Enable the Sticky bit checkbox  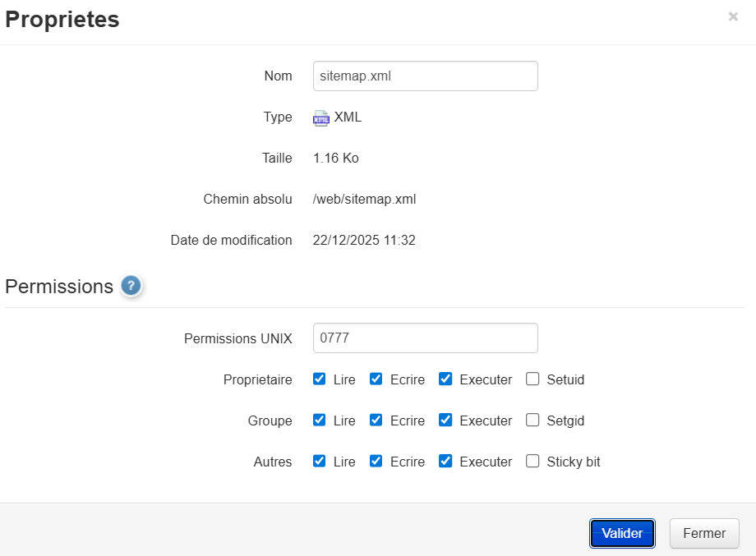(x=532, y=462)
